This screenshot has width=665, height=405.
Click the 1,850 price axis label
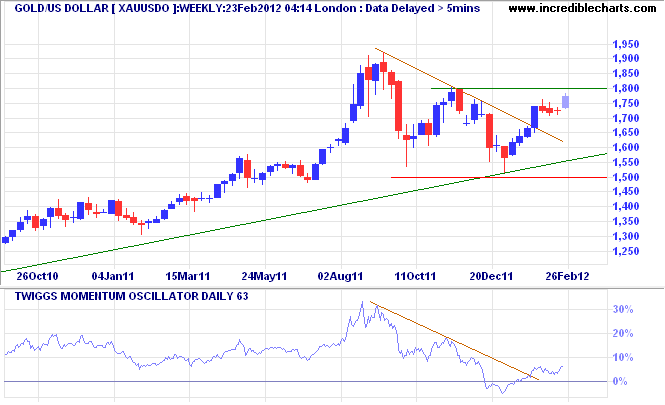pyautogui.click(x=626, y=73)
